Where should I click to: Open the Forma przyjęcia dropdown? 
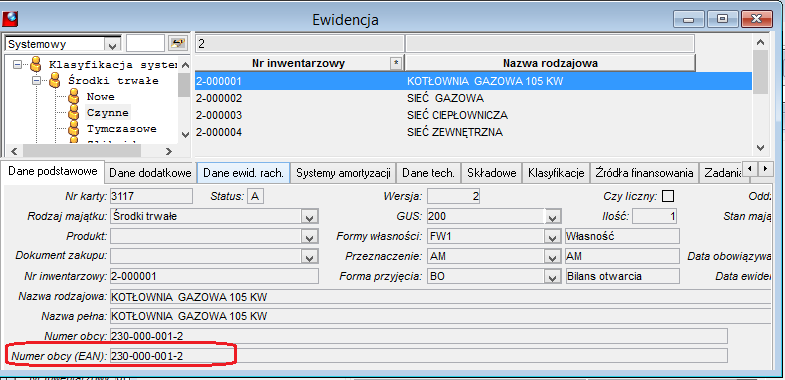click(552, 276)
